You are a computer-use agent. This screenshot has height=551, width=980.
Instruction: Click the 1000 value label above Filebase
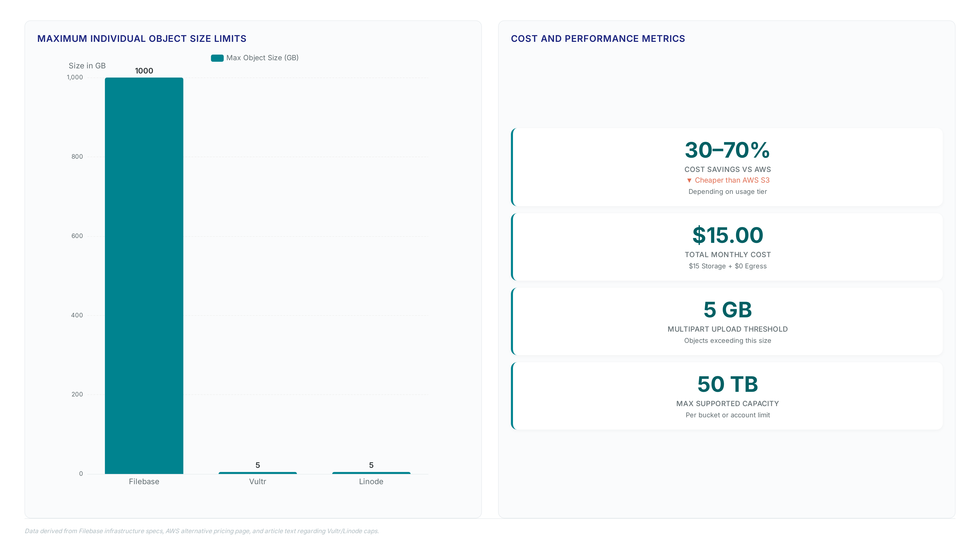point(144,71)
